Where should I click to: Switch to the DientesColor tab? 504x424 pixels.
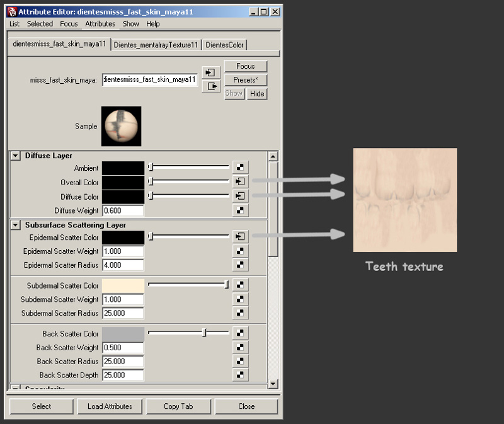click(x=224, y=45)
